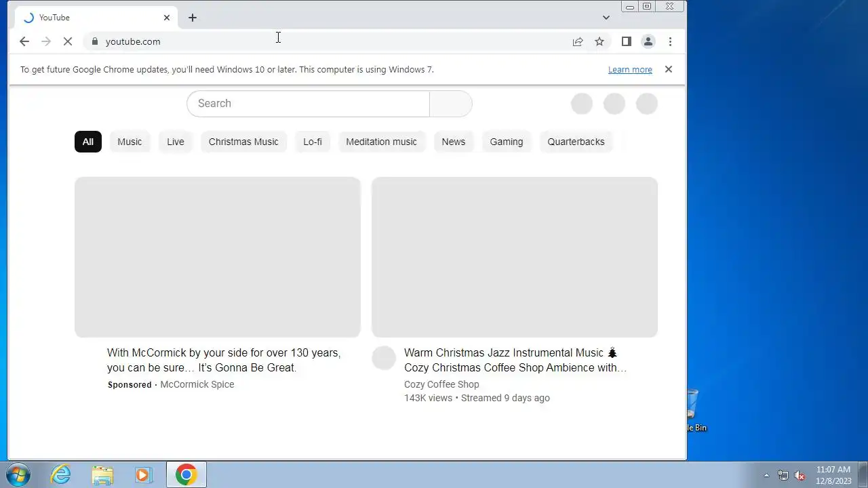
Task: Open a new tab with the plus button
Action: (193, 18)
